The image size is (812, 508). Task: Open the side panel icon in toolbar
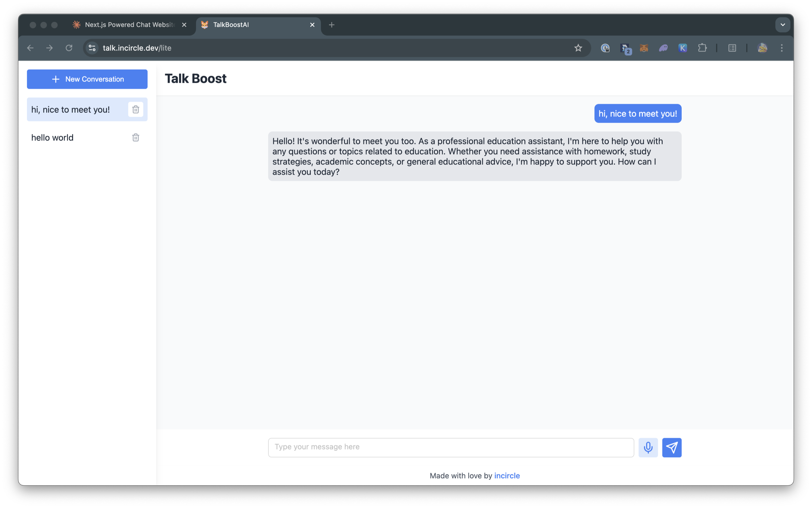tap(732, 48)
